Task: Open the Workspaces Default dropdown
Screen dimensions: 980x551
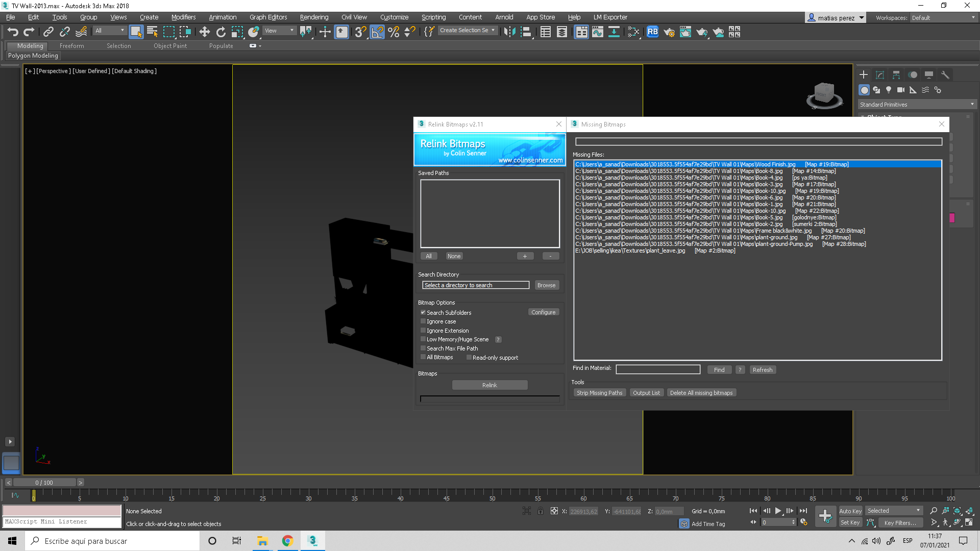Action: (x=943, y=18)
